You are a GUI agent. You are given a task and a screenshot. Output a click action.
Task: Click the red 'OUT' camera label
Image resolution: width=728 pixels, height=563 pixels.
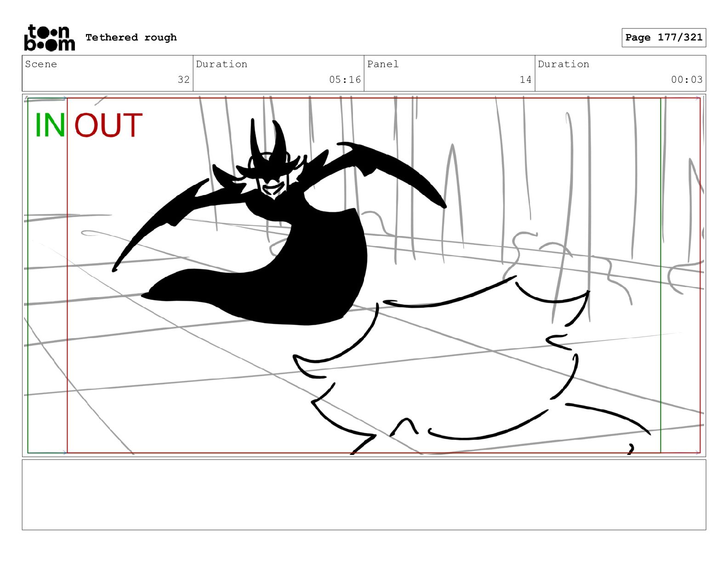tap(108, 125)
